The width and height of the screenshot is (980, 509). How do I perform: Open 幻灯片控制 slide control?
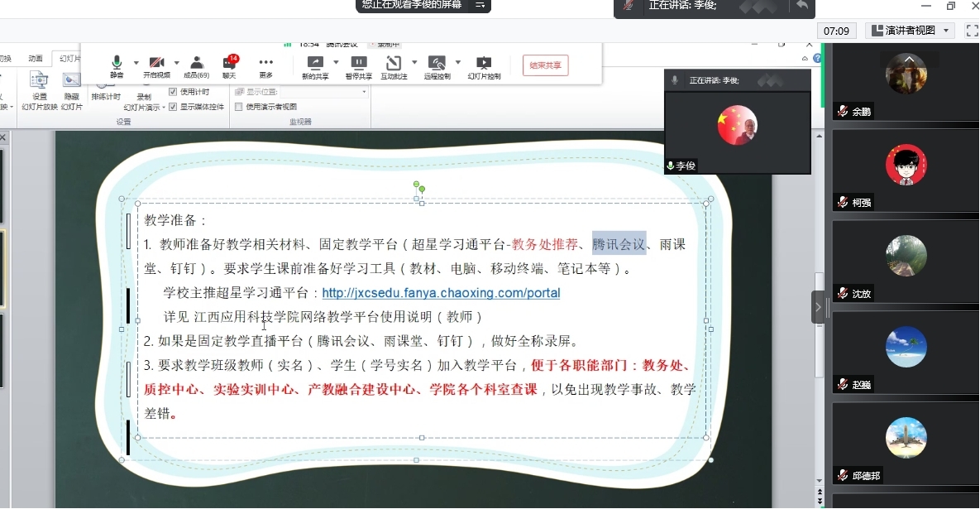coord(484,63)
